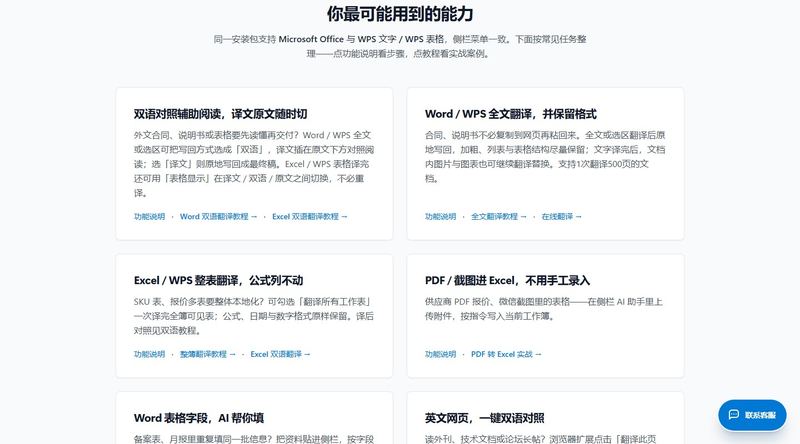Click the chat bubble icon in 联系客服 button
The height and width of the screenshot is (444, 800).
pyautogui.click(x=734, y=414)
